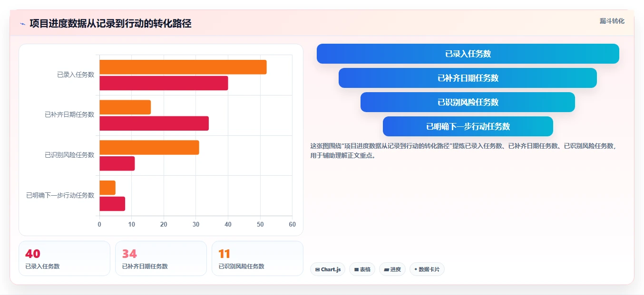This screenshot has width=644, height=295.
Task: Click the chart axis label 已明确下一步行动任务数
Action: point(60,195)
